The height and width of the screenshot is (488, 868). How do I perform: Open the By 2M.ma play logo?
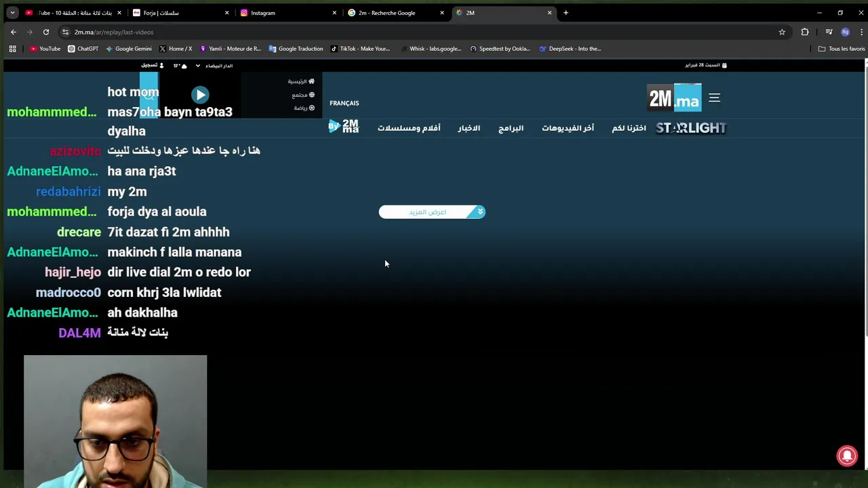click(344, 126)
